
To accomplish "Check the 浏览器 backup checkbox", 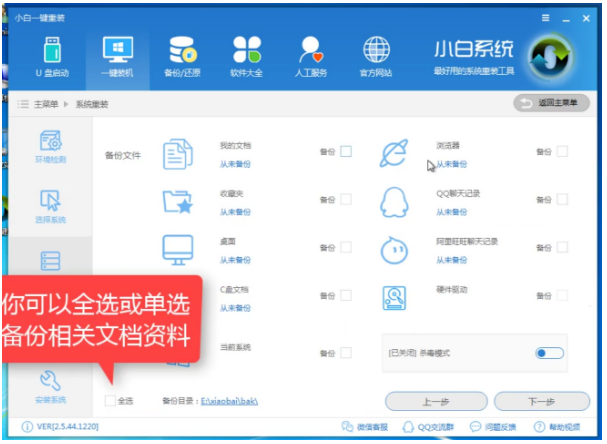I will click(562, 151).
